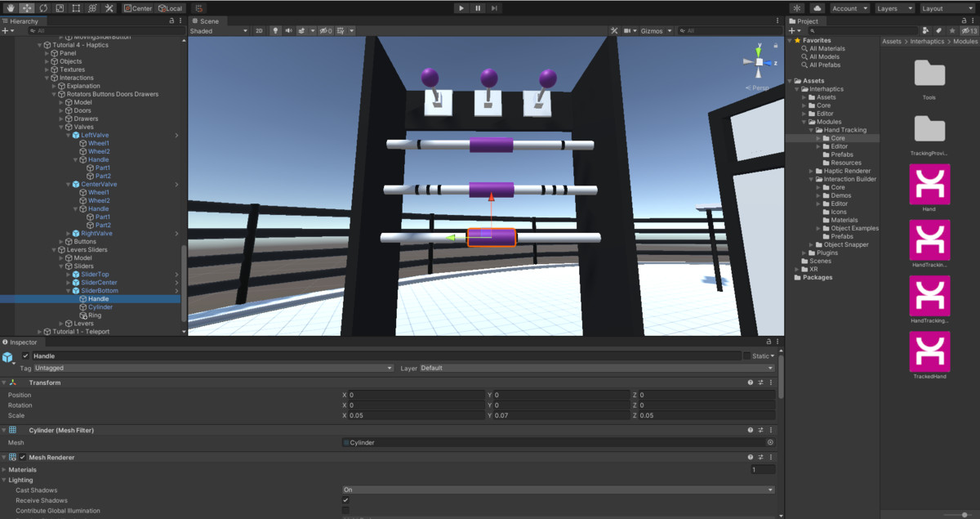Open the play button to enter Play mode
Screen dimensions: 980x519
click(x=462, y=7)
